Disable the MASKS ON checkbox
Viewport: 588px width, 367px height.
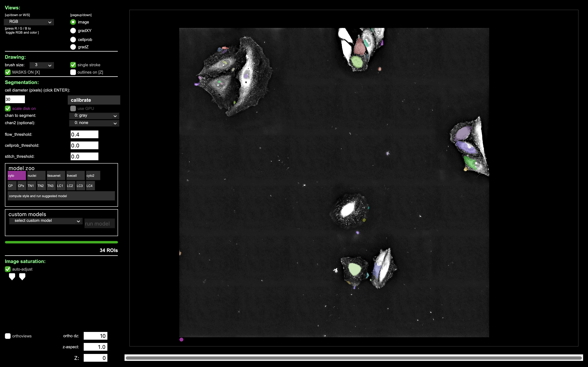(8, 72)
